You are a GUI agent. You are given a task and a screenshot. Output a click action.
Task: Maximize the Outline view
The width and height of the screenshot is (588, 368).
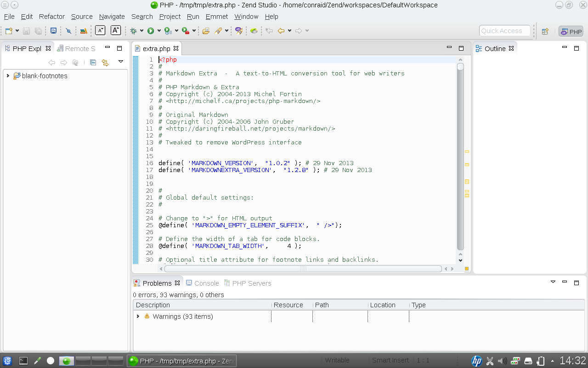577,48
